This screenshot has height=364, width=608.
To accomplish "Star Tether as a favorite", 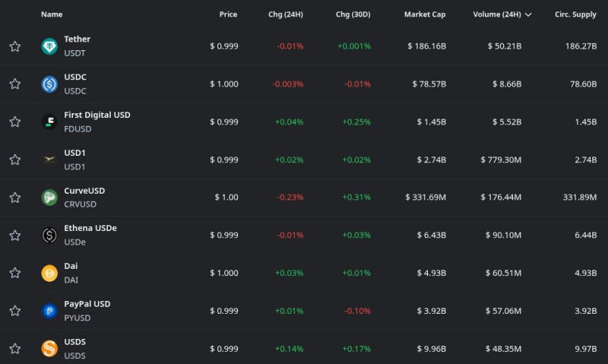I will click(x=14, y=46).
